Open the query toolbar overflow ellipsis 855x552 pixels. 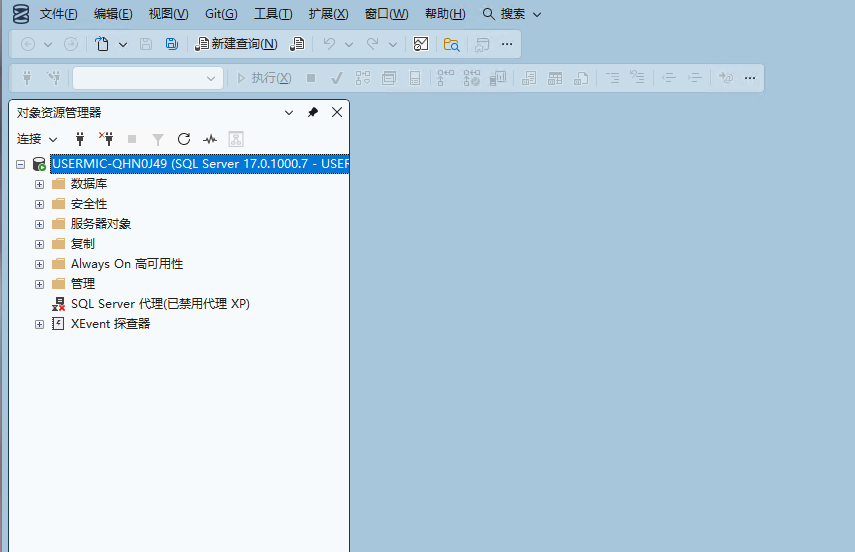click(x=750, y=78)
